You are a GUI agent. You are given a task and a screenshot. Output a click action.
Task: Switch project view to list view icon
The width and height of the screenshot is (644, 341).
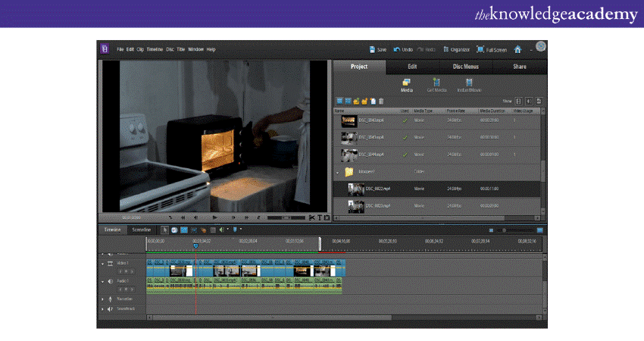coord(339,101)
